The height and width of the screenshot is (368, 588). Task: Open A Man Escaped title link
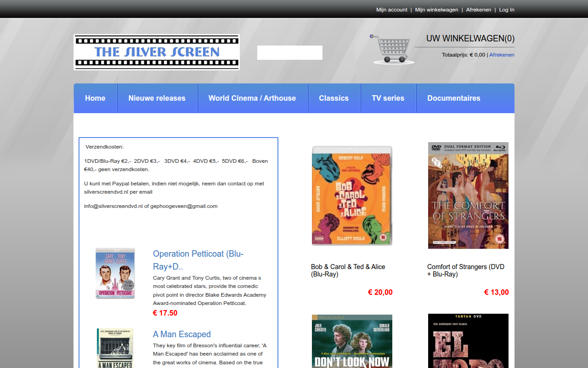(182, 334)
